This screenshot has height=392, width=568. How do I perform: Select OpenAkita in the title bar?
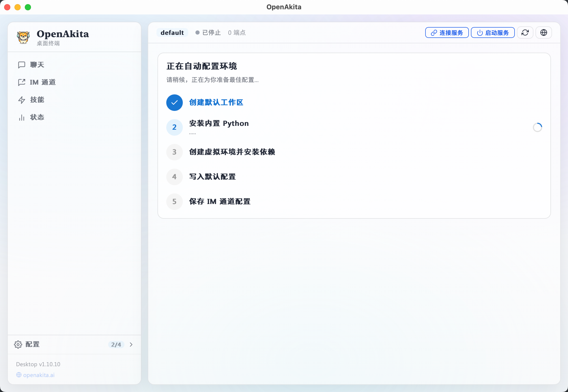(x=284, y=7)
